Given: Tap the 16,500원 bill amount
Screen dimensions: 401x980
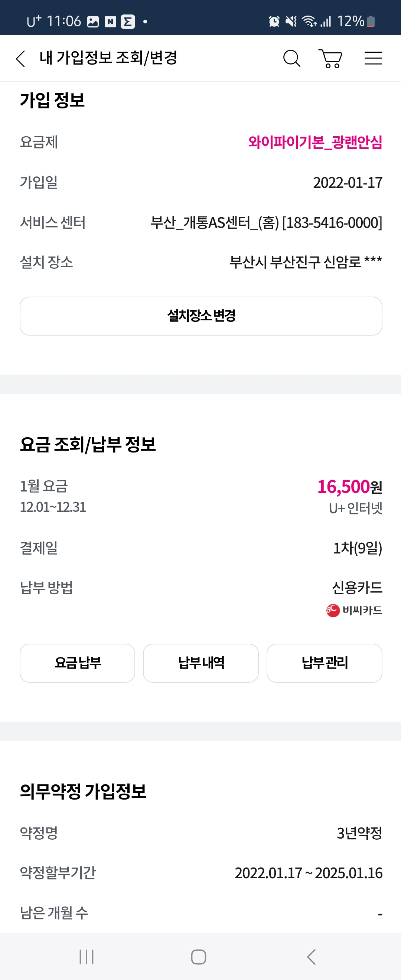Looking at the screenshot, I should tap(350, 487).
